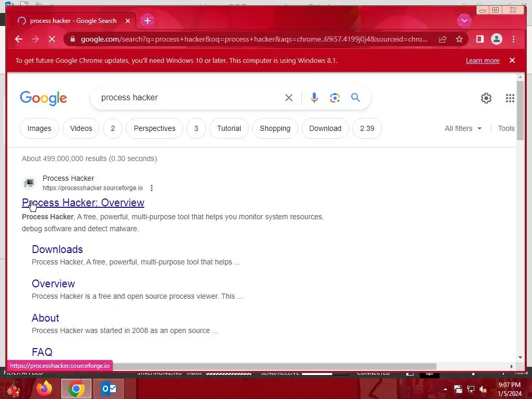This screenshot has height=399, width=532.
Task: Open the search Tools button
Action: (x=506, y=129)
